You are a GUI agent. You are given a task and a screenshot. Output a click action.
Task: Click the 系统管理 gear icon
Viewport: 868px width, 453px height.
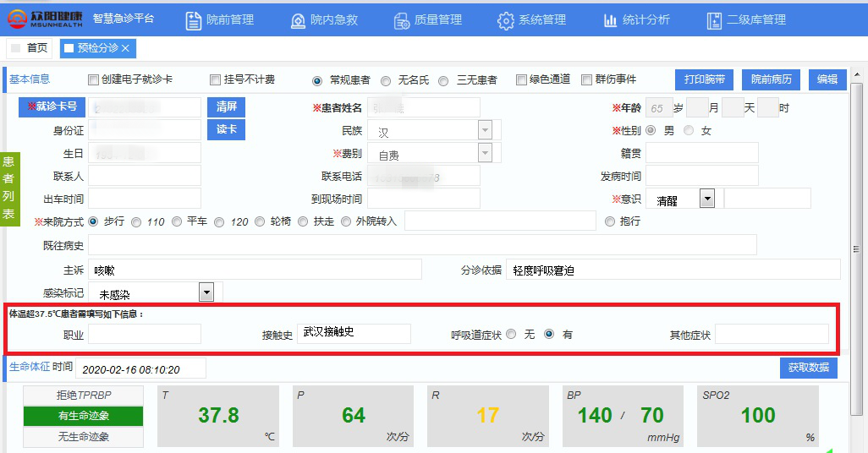(505, 21)
